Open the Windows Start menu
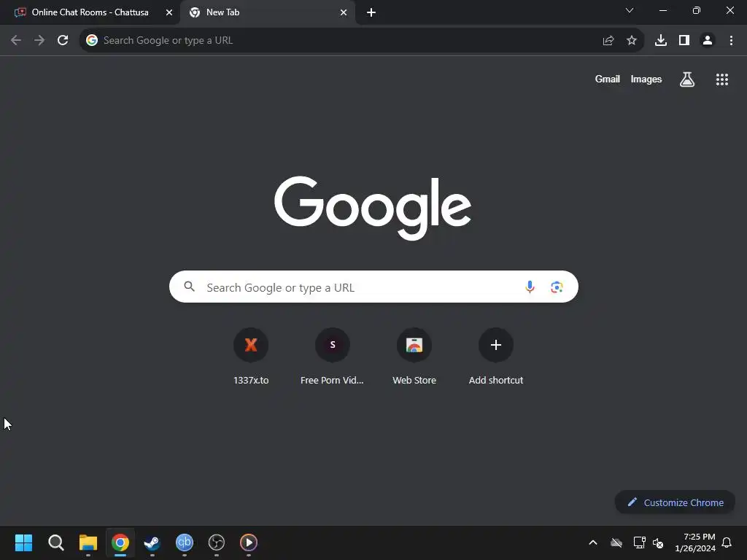This screenshot has height=560, width=747. point(23,542)
